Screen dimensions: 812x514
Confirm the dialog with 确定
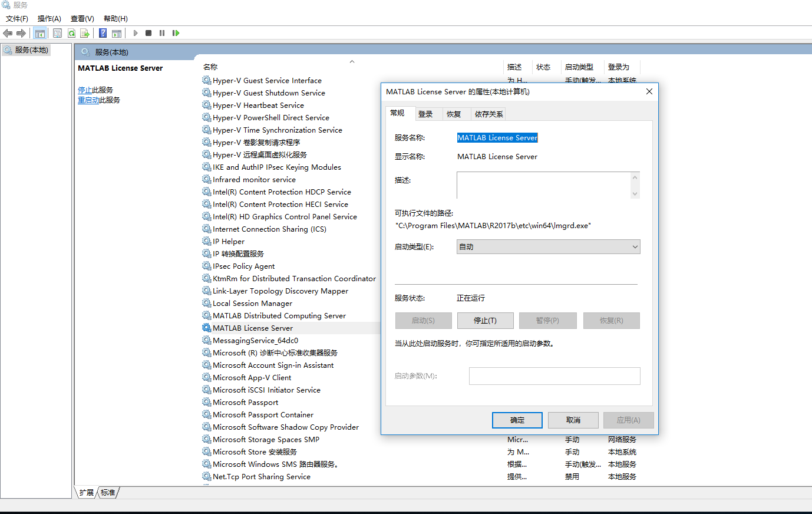(517, 420)
